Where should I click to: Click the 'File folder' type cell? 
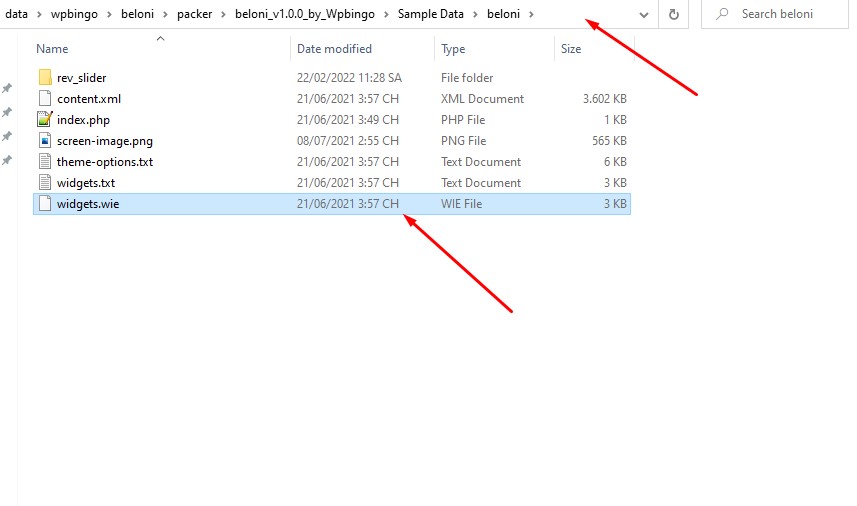[x=467, y=78]
